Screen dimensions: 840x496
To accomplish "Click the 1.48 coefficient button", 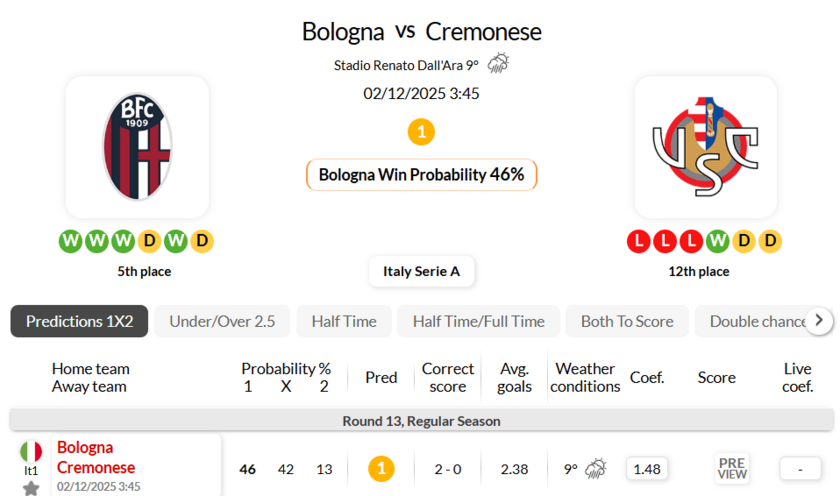I will 647,468.
